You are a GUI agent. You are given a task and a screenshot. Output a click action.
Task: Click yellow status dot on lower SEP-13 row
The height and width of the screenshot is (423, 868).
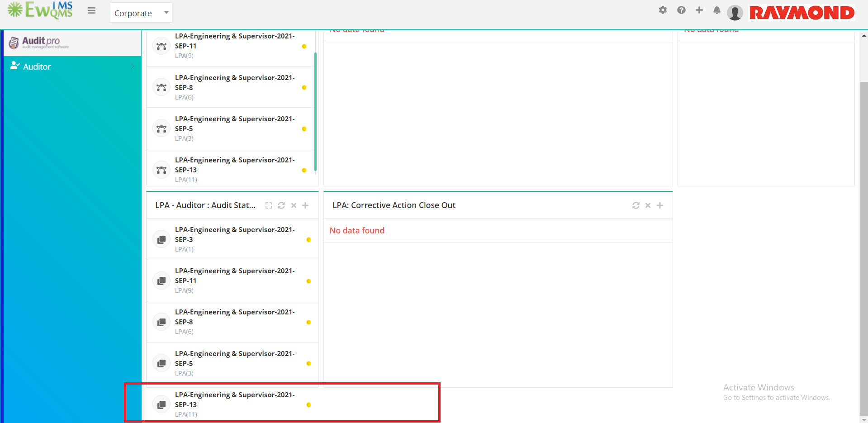(x=308, y=405)
